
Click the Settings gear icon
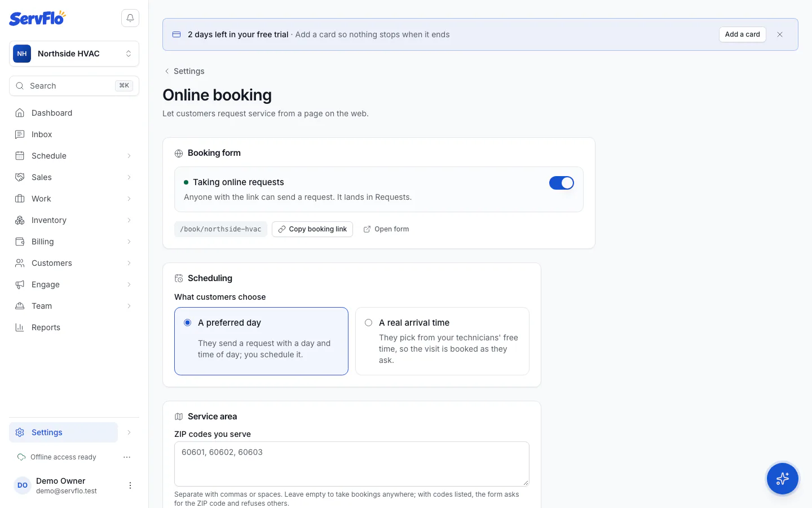coord(20,432)
